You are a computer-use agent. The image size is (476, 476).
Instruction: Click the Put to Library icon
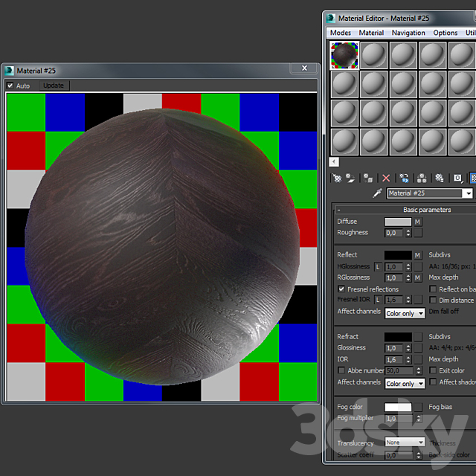coord(440,178)
